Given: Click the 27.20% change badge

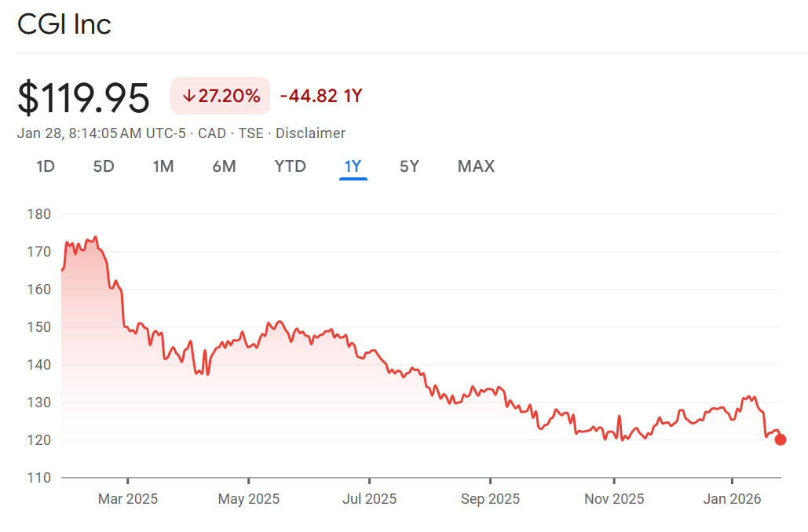Looking at the screenshot, I should coord(221,97).
